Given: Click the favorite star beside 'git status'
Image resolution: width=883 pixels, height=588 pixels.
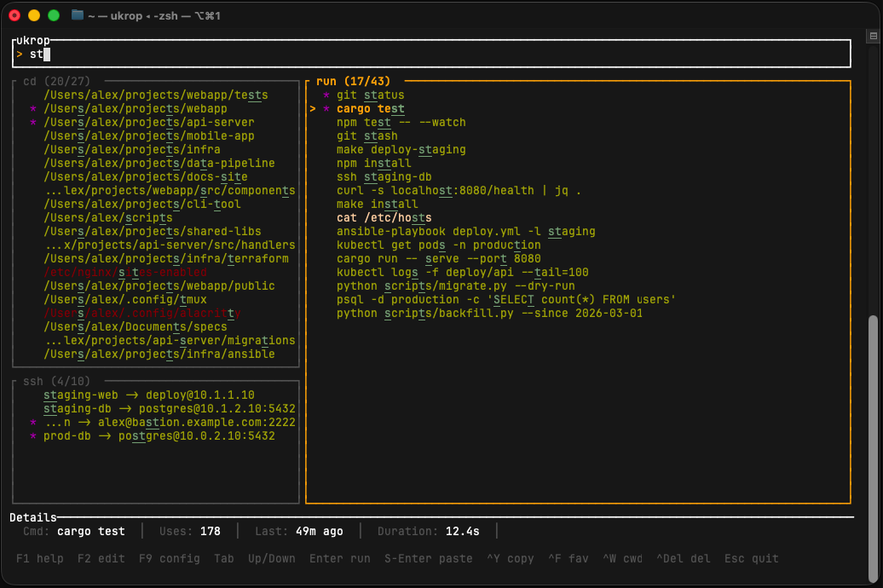Looking at the screenshot, I should (x=326, y=95).
